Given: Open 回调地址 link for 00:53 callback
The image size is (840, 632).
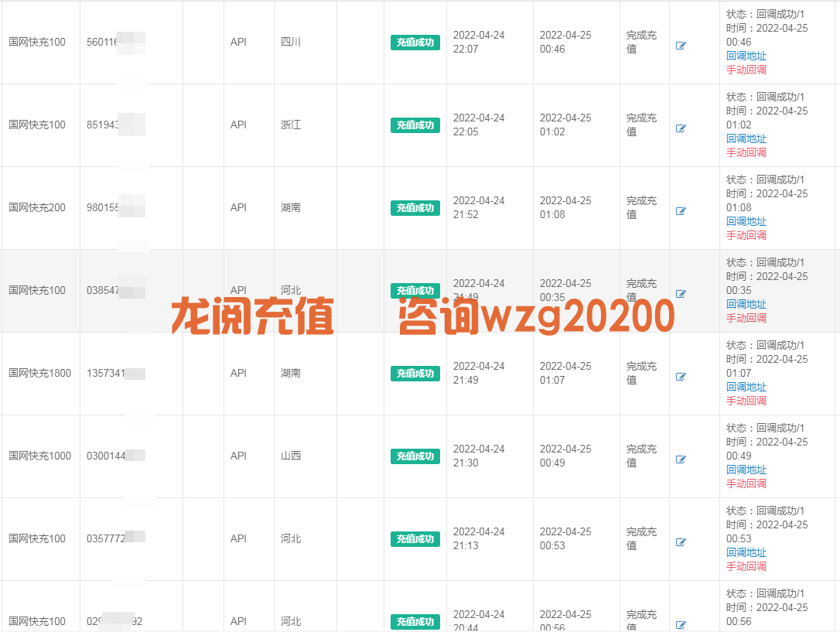Looking at the screenshot, I should (x=746, y=552).
